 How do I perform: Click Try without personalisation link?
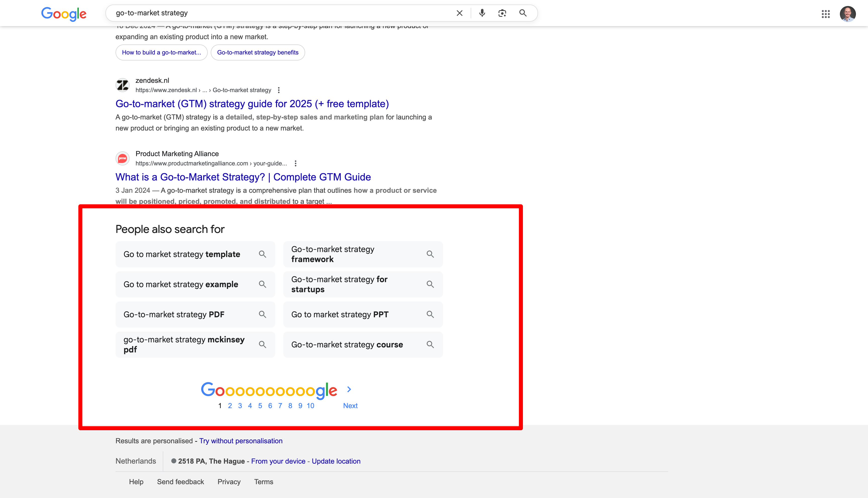click(x=241, y=441)
